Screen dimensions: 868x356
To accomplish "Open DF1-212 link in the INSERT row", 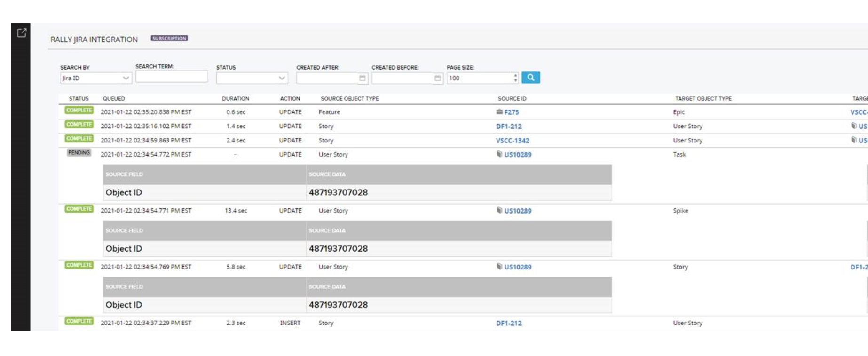I will click(x=509, y=324).
